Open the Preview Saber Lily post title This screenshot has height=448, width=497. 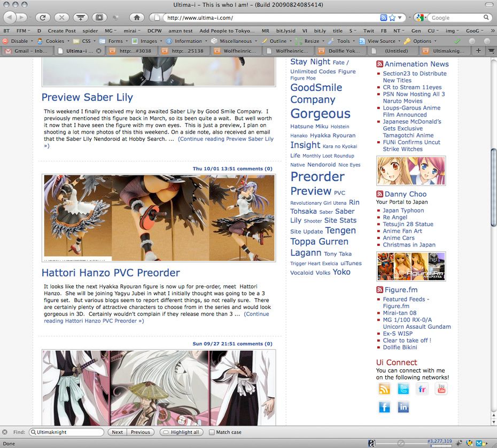point(87,97)
